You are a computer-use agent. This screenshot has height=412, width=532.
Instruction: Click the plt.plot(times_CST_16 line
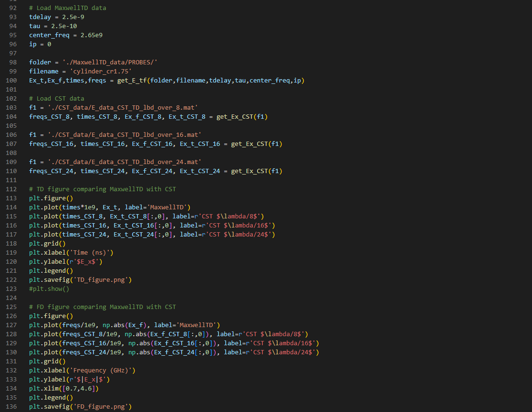(x=152, y=226)
